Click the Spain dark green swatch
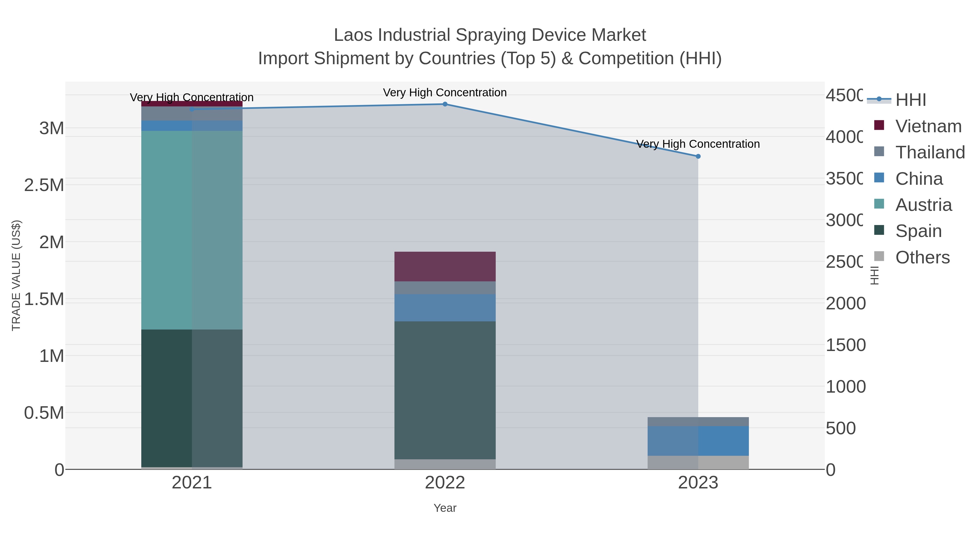 coord(879,230)
